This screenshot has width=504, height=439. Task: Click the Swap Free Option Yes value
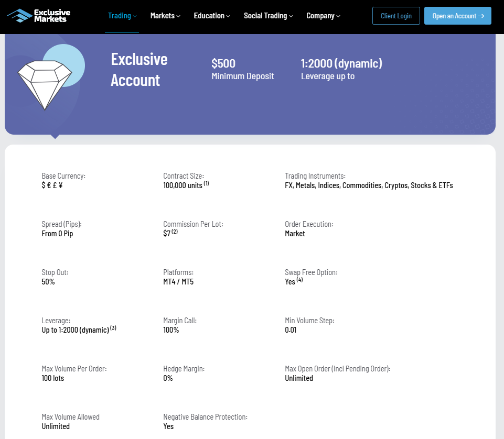(290, 282)
